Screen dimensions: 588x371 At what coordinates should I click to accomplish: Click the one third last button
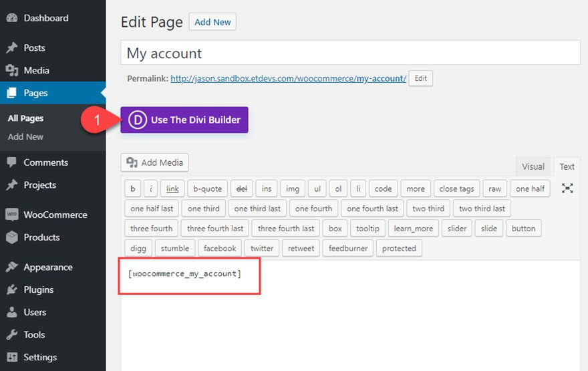tap(257, 209)
